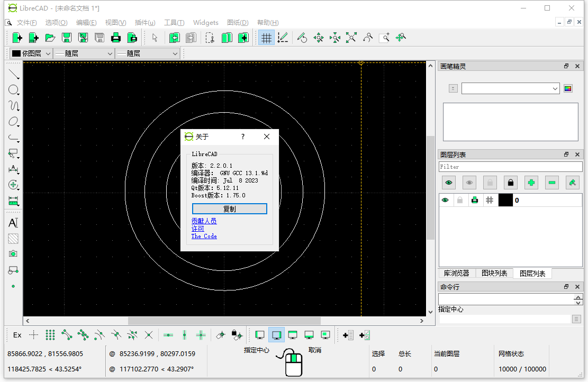Select the Line tool
Viewport: 588px width, 382px height.
[14, 74]
